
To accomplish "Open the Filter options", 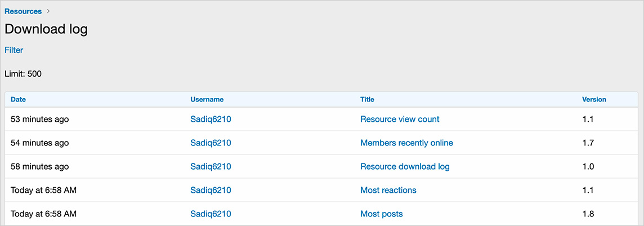I will [14, 50].
